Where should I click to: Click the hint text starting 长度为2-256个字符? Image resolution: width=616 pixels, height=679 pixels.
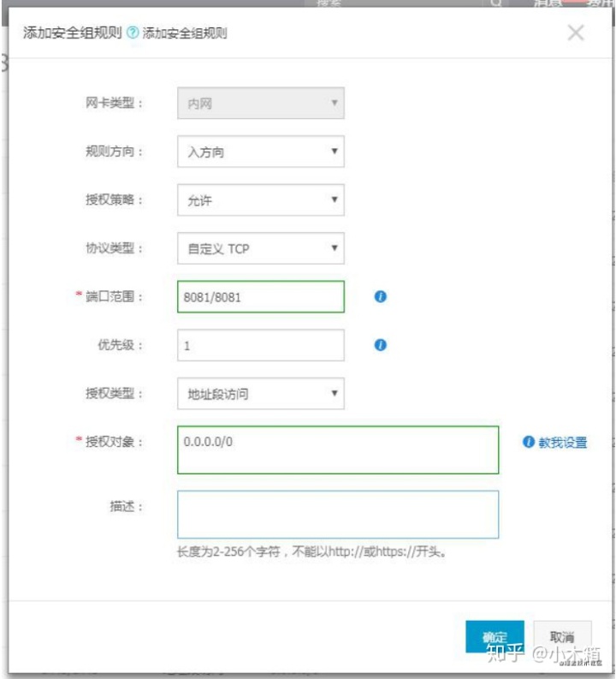click(312, 551)
